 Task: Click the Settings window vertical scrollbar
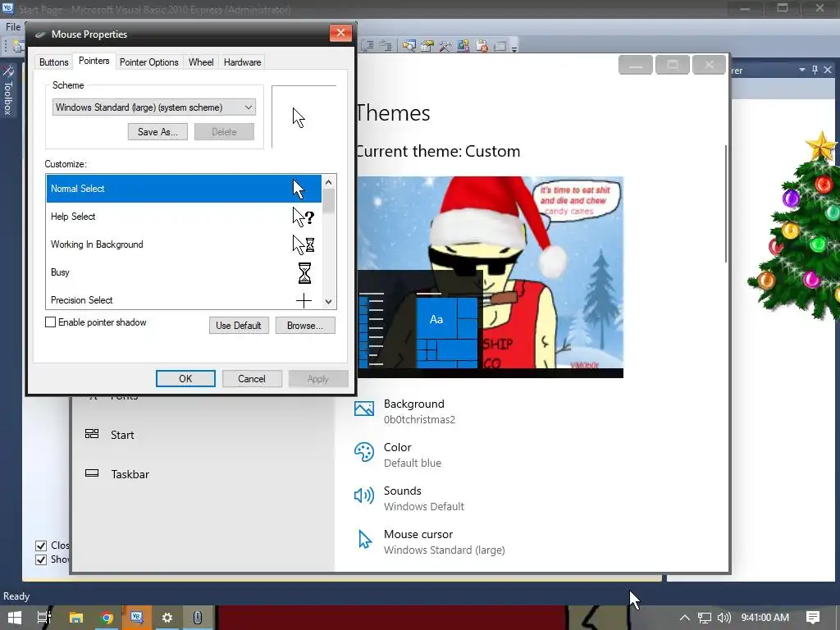point(726,203)
